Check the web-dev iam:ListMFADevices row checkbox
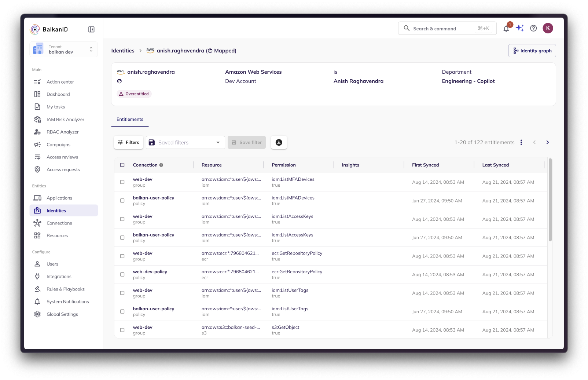The width and height of the screenshot is (588, 380). (122, 182)
